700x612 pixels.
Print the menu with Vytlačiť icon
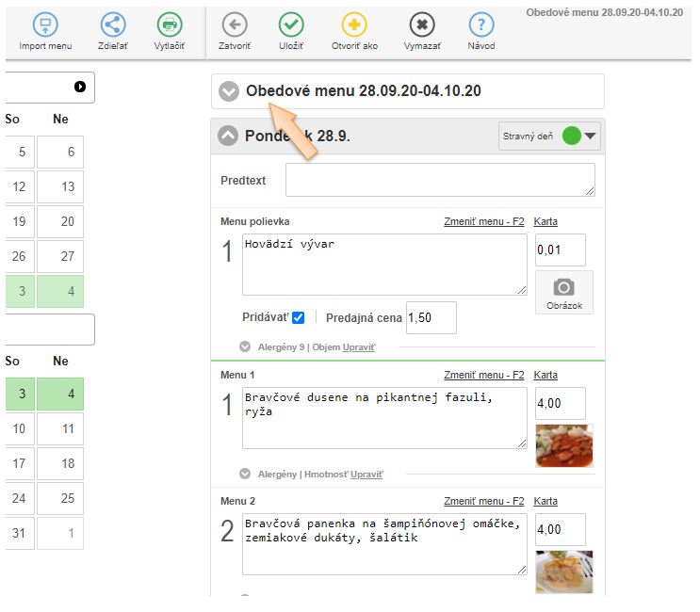pos(170,25)
